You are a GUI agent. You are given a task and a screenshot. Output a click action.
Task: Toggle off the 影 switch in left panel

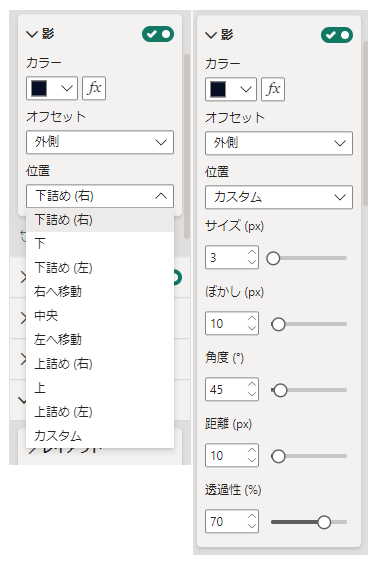(x=158, y=34)
